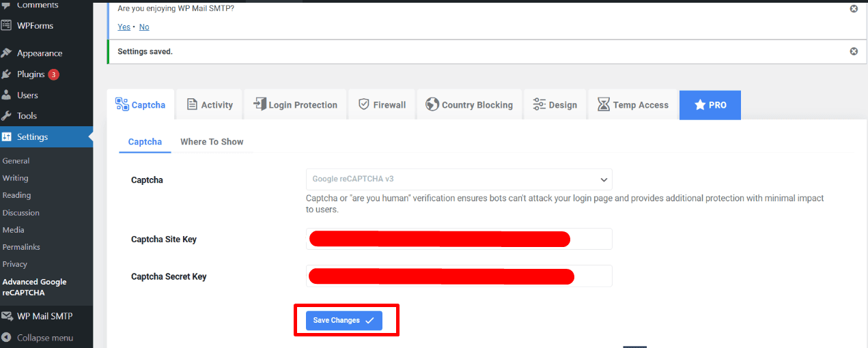Open the Country Blocking tab

pos(469,104)
